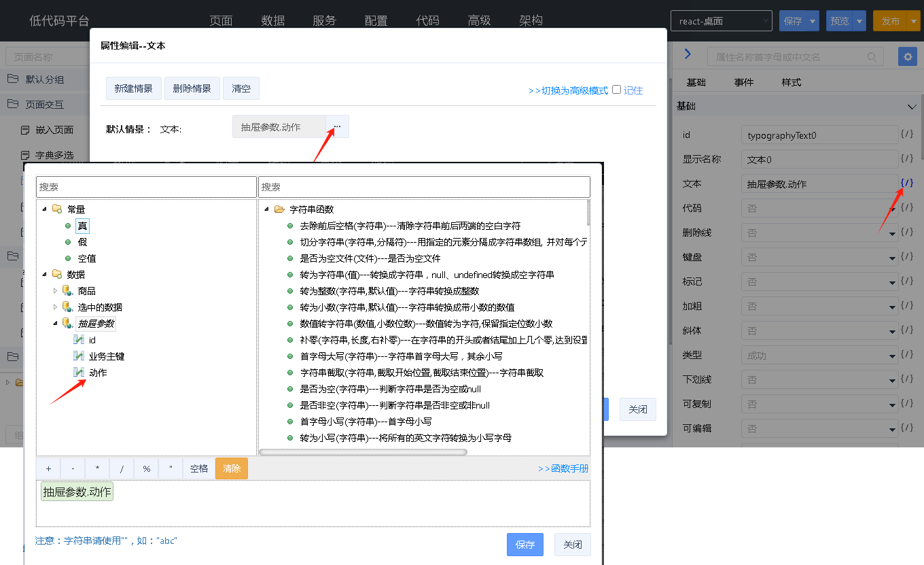Viewport: 924px width, 565px height.
Task: Click the orange 清除 button
Action: pyautogui.click(x=232, y=468)
